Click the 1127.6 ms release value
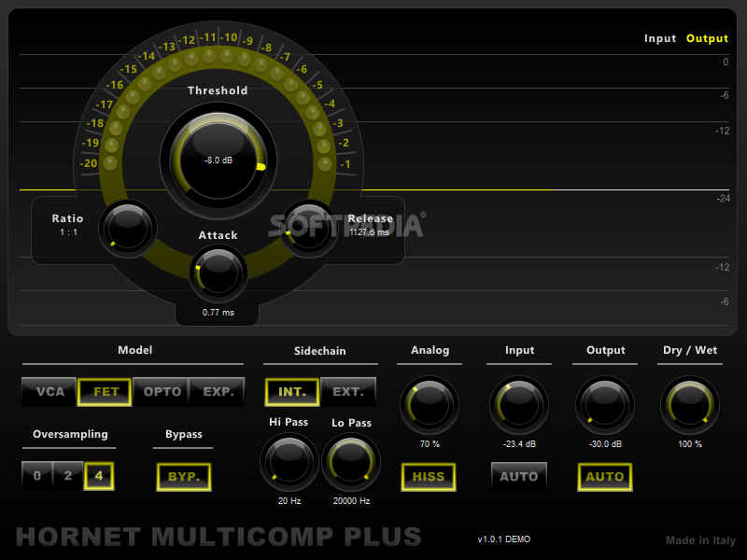 tap(369, 232)
